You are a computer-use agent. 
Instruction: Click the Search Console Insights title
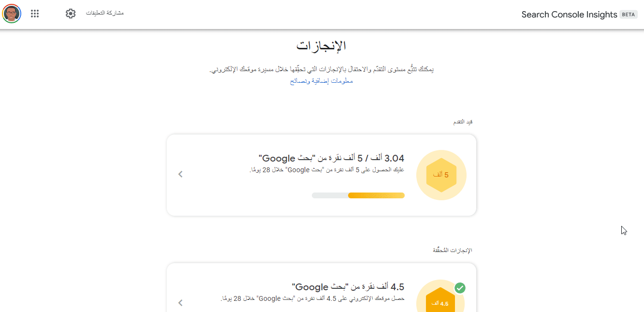pos(569,15)
